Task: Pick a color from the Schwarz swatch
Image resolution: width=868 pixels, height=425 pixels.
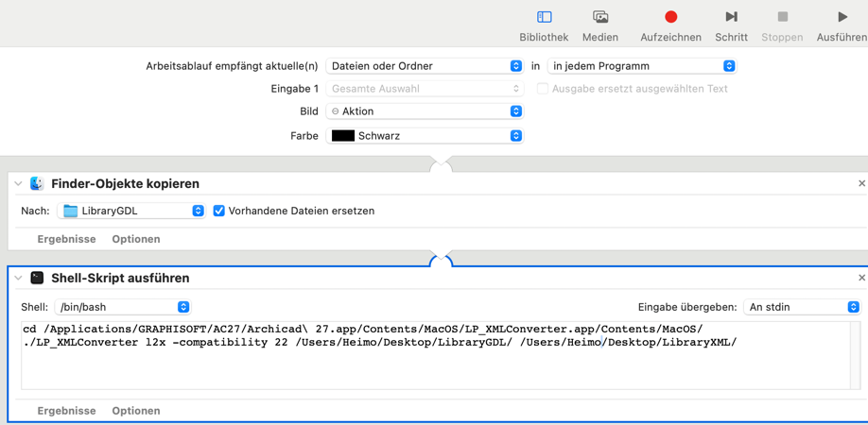Action: pos(425,136)
